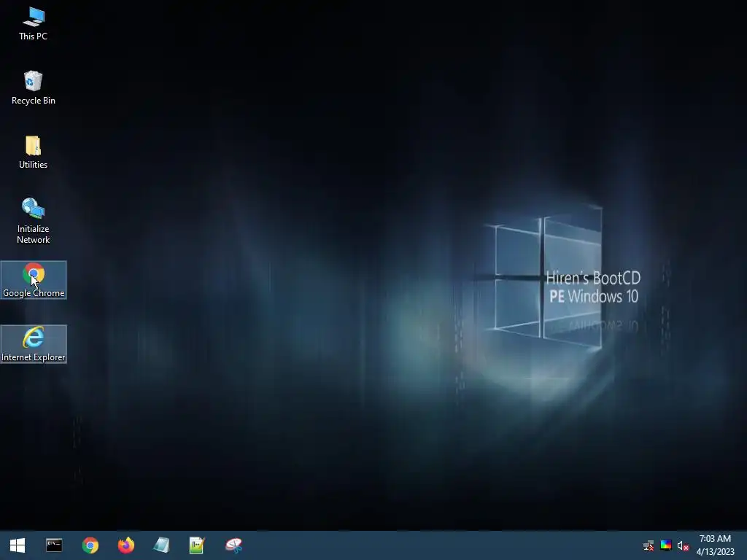Open the scissors snipping tool taskbar icon

234,545
